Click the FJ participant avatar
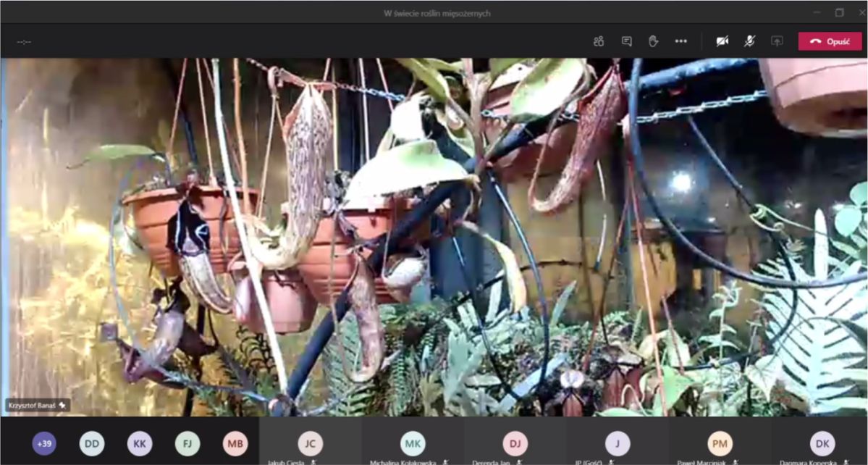868x465 pixels. (187, 443)
